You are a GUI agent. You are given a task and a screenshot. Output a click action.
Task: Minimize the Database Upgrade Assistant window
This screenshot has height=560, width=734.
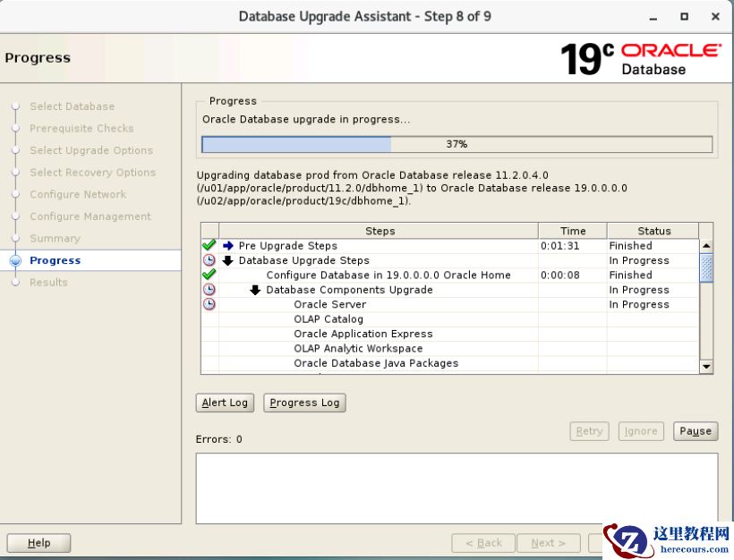[653, 17]
